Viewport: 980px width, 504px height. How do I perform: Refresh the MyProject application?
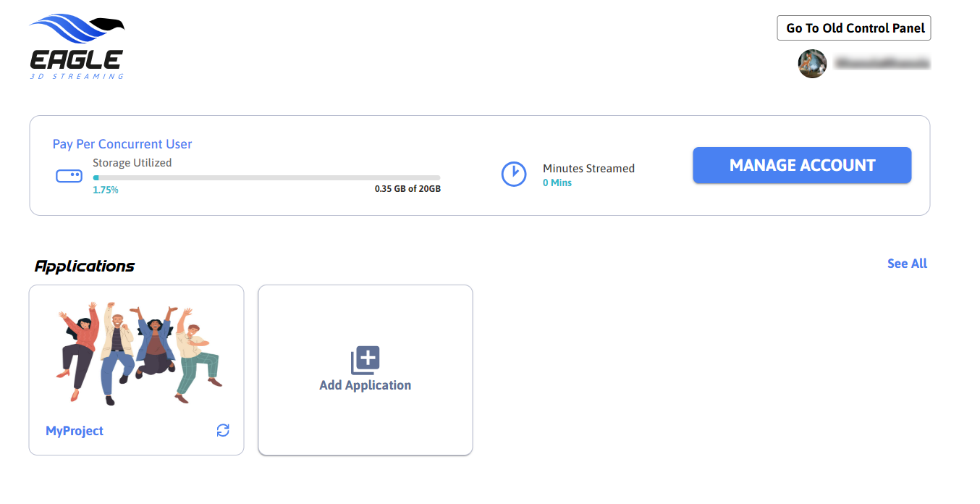[x=223, y=430]
